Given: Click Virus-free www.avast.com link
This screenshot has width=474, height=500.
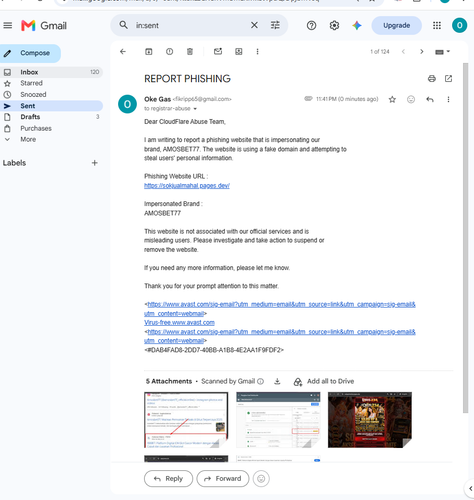Looking at the screenshot, I should point(179,323).
